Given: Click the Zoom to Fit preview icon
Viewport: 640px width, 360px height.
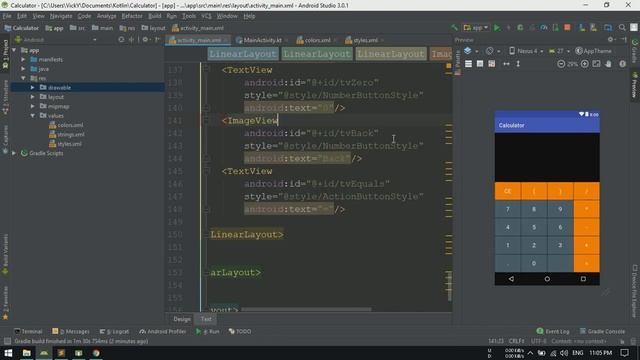Looking at the screenshot, I should click(596, 64).
